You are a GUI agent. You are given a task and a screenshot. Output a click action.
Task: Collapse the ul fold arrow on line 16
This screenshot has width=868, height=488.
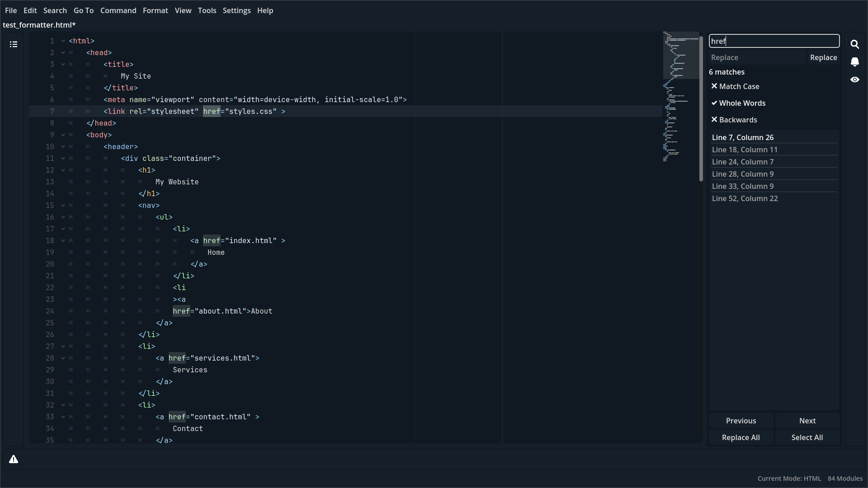tap(63, 217)
